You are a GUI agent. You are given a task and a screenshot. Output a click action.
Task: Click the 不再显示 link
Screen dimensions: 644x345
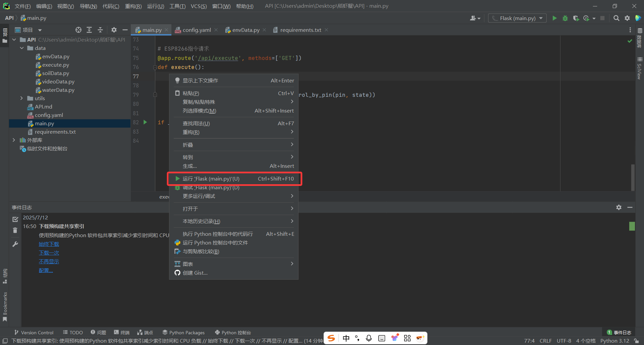(x=49, y=262)
